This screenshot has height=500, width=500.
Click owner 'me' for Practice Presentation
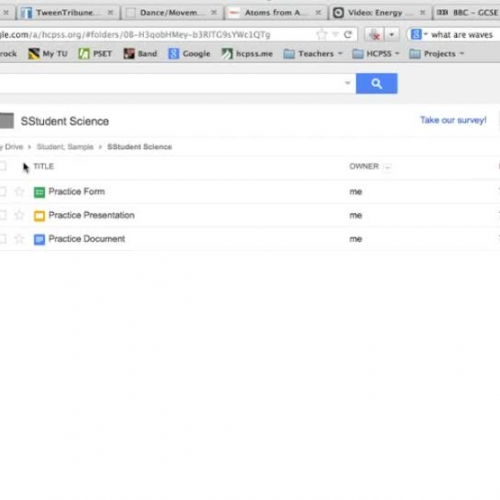click(356, 215)
